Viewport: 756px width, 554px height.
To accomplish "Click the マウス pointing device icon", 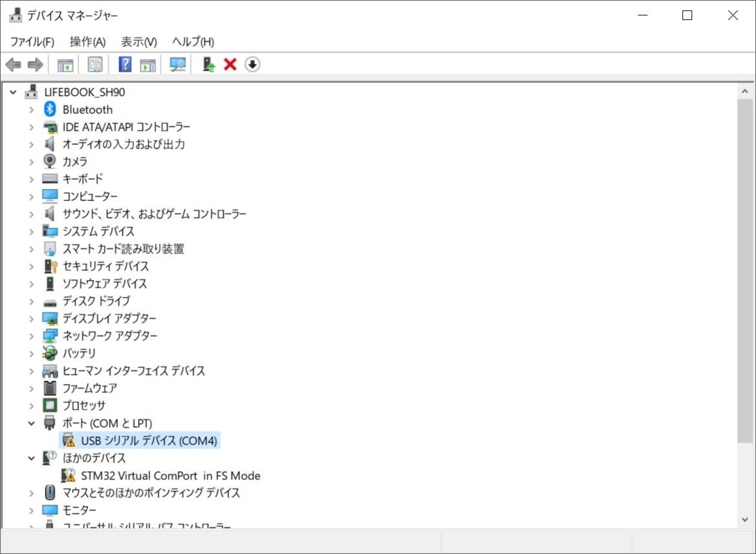I will pos(49,492).
